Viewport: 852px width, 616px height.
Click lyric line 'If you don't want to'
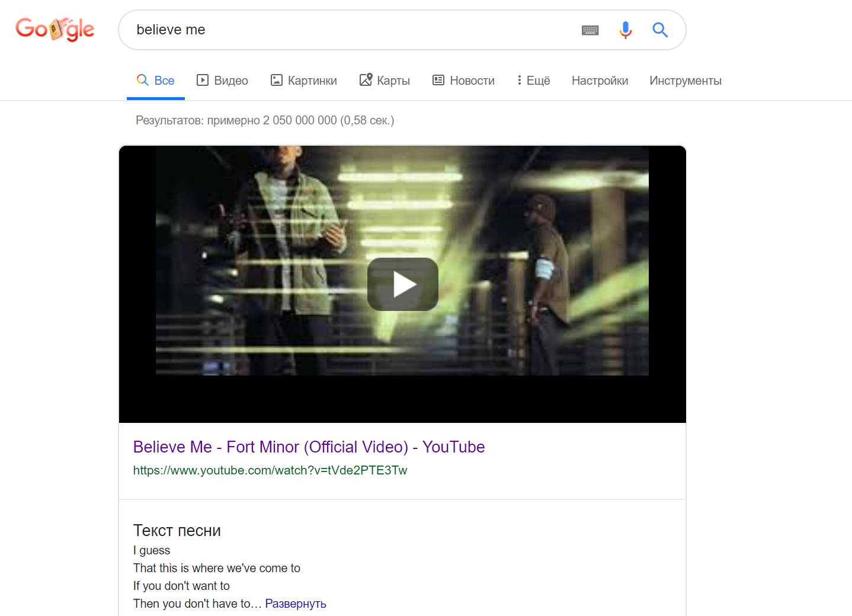point(181,586)
